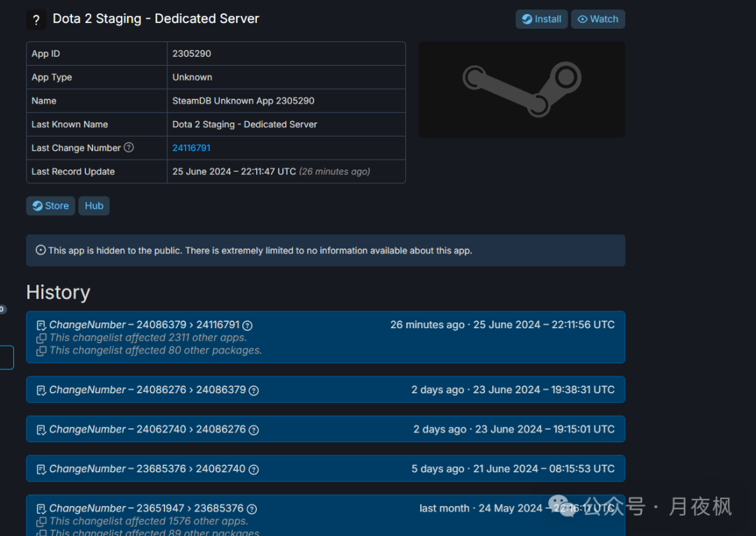
Task: Click the Steam logo app thumbnail
Action: pyautogui.click(x=521, y=89)
